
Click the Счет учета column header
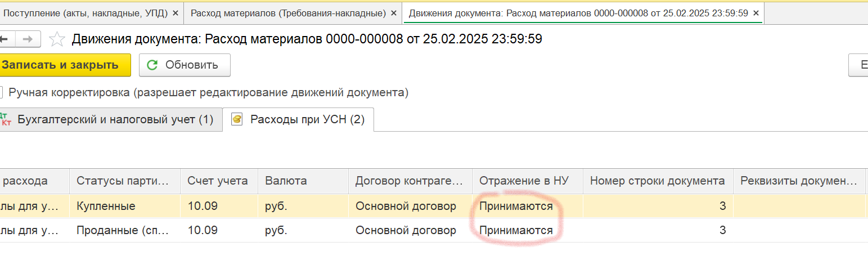pos(218,181)
